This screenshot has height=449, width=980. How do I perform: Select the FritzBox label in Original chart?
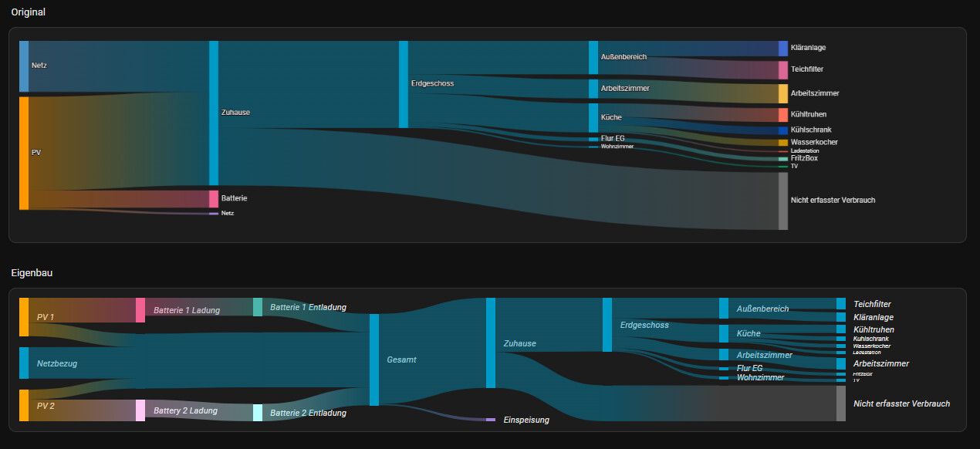pos(804,158)
